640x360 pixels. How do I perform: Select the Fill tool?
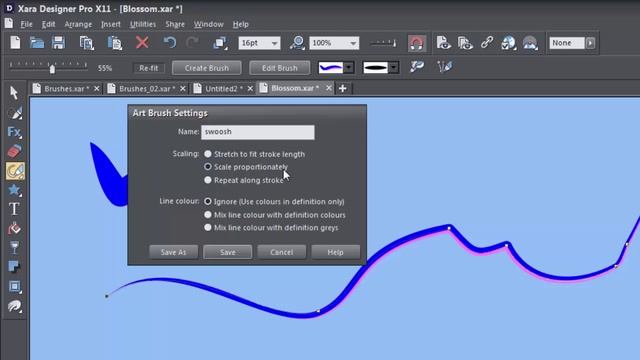(x=14, y=229)
